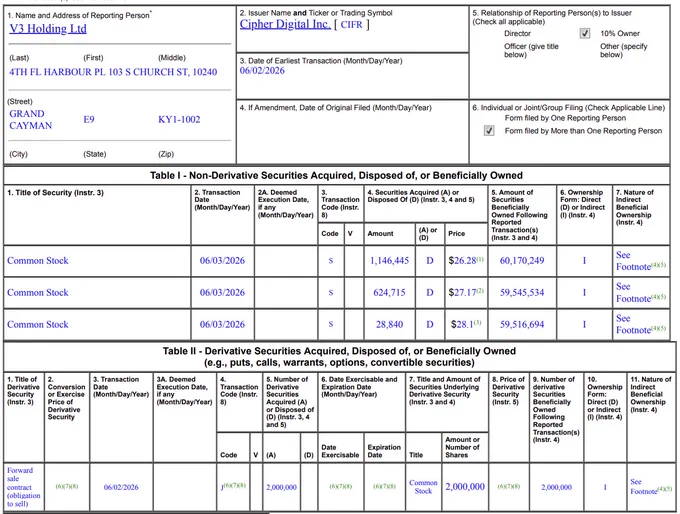680x514 pixels.
Task: Click the beneficially owned amount 59,516,694
Action: click(x=522, y=324)
